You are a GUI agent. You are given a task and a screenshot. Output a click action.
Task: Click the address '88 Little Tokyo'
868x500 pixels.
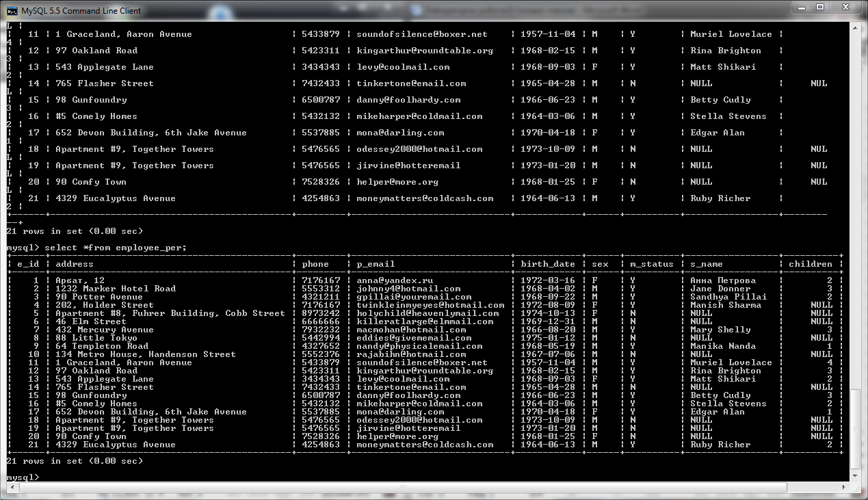pos(96,338)
